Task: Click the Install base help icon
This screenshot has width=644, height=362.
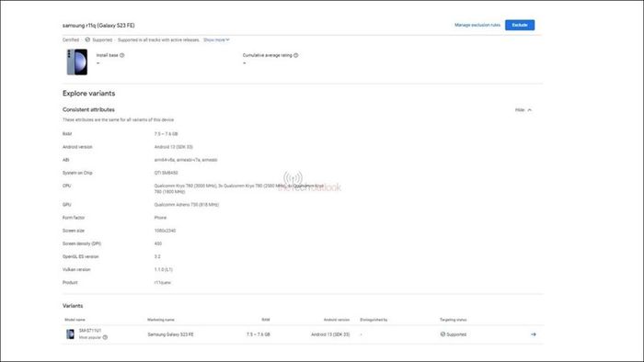Action: point(122,55)
